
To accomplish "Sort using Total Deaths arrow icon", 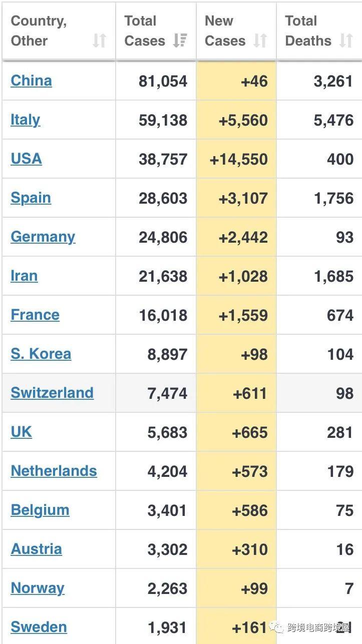I will tap(346, 41).
